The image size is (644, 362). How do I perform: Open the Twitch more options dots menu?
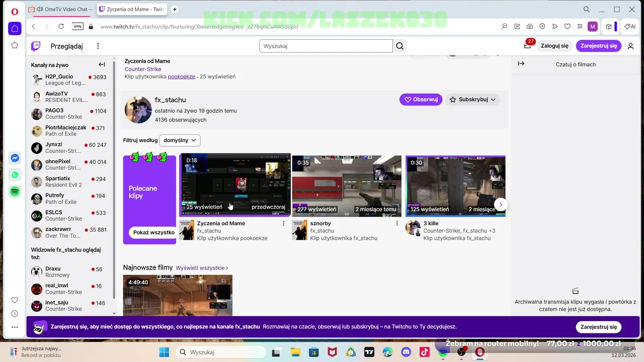pos(98,46)
